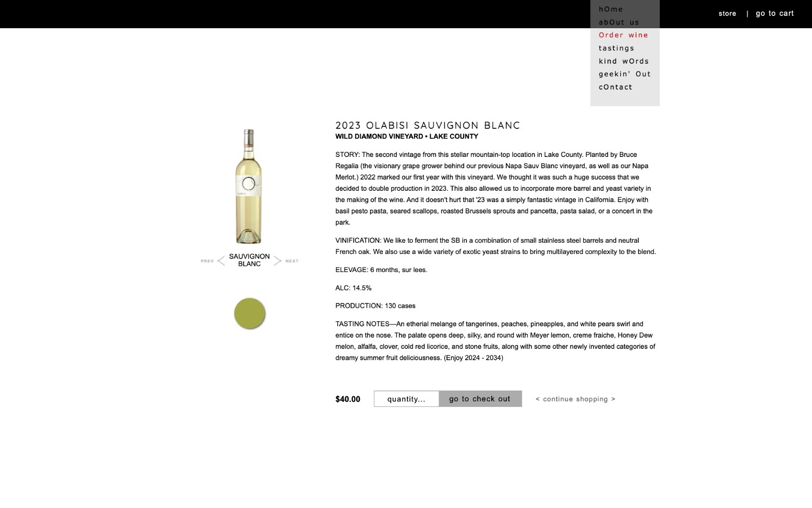Click the next wine arrow icon
Image resolution: width=812 pixels, height=508 pixels.
click(277, 261)
